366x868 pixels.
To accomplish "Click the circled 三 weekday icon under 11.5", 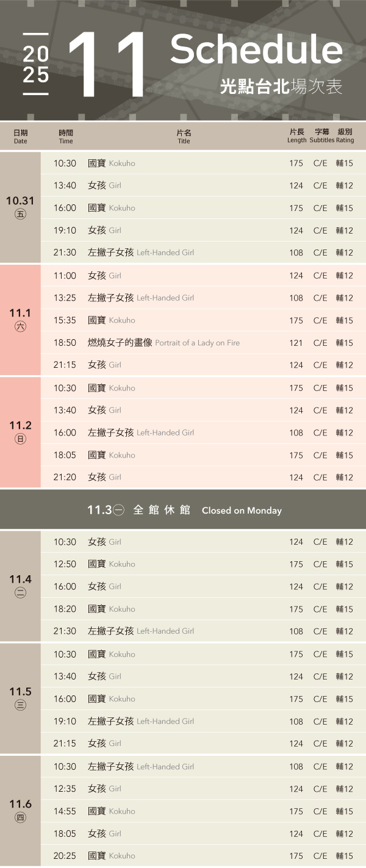I will pos(21,705).
